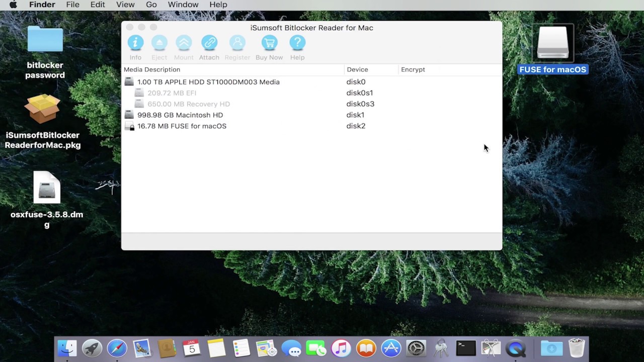Open the File menu
Image resolution: width=644 pixels, height=362 pixels.
[73, 5]
